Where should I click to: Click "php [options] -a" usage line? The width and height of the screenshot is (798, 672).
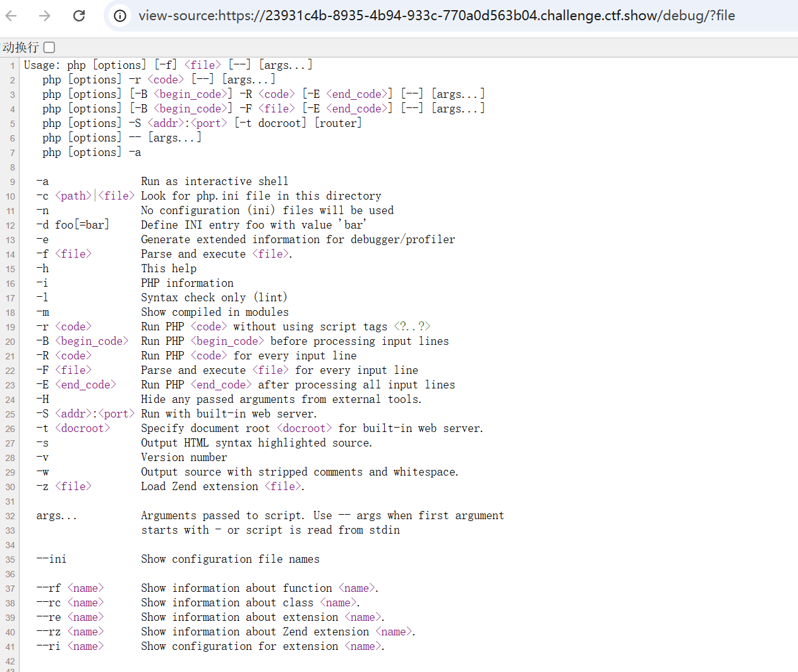[92, 152]
